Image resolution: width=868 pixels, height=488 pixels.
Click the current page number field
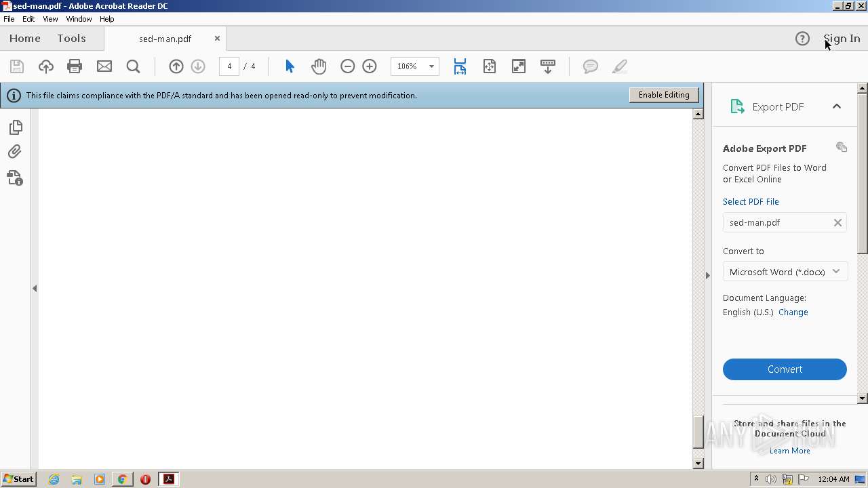pyautogui.click(x=229, y=66)
